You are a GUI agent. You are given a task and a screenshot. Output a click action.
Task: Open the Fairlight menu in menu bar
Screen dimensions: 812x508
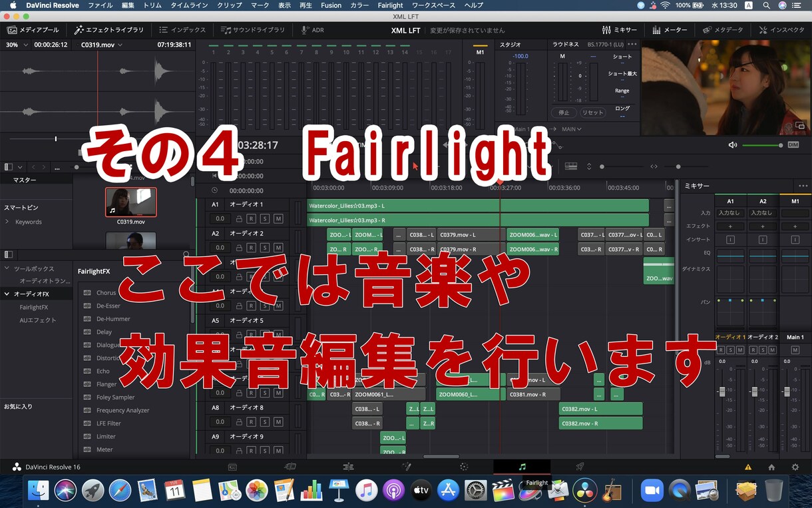(x=391, y=5)
